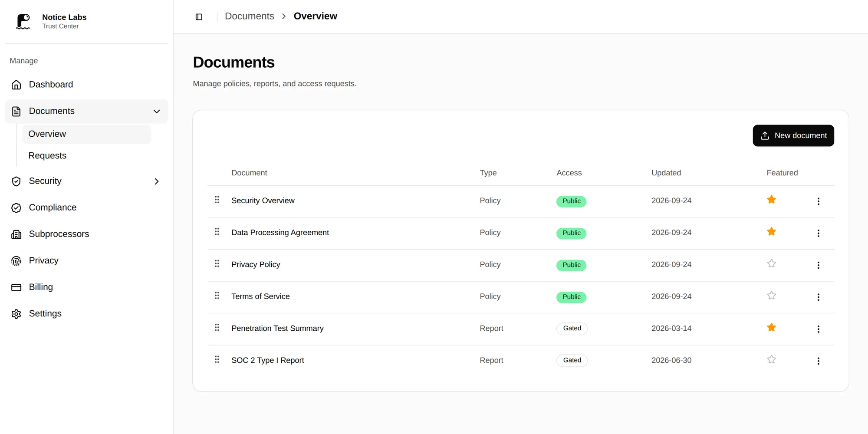Click the Document column header

[249, 173]
